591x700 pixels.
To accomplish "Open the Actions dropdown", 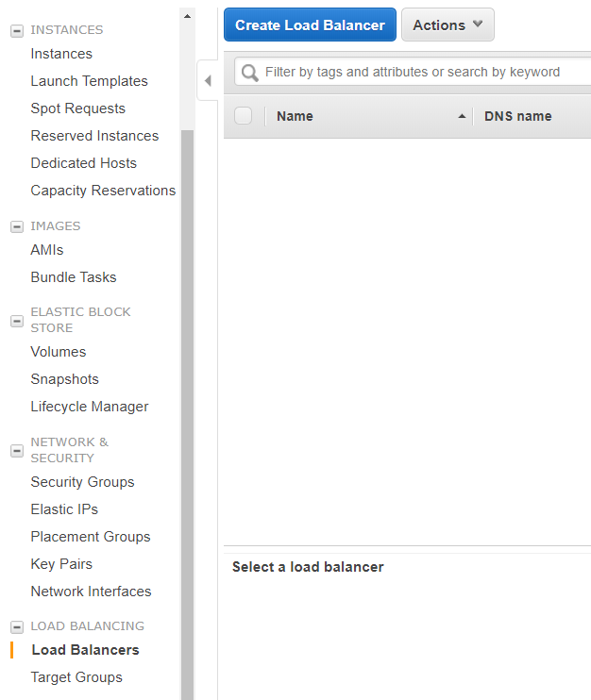I will coord(447,25).
